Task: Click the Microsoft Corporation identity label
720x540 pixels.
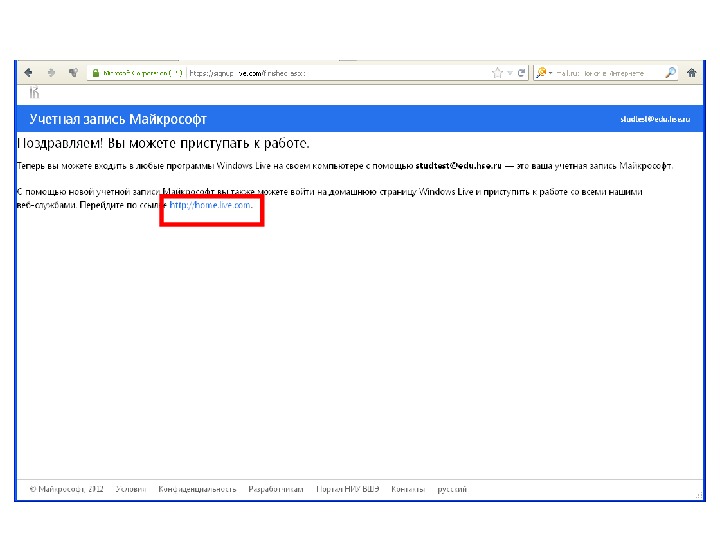Action: (142, 73)
